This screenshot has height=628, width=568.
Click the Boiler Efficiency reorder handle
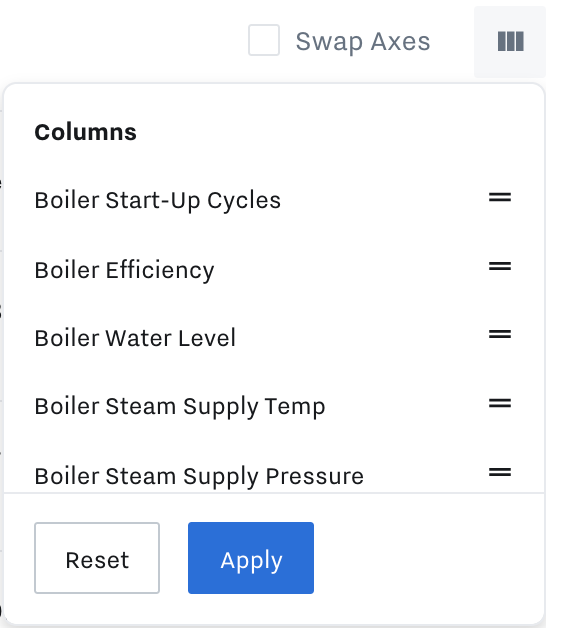(x=500, y=266)
